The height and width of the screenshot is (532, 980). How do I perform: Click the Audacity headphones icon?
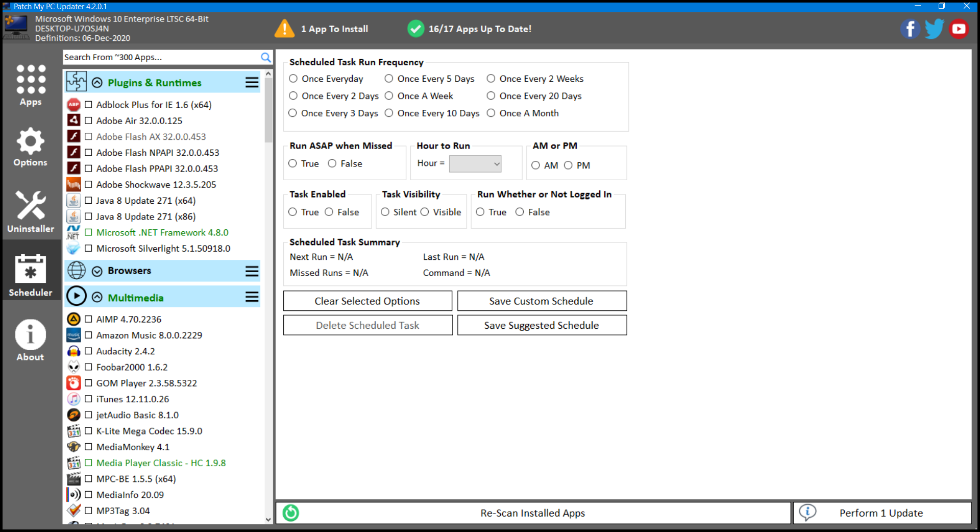coord(74,351)
